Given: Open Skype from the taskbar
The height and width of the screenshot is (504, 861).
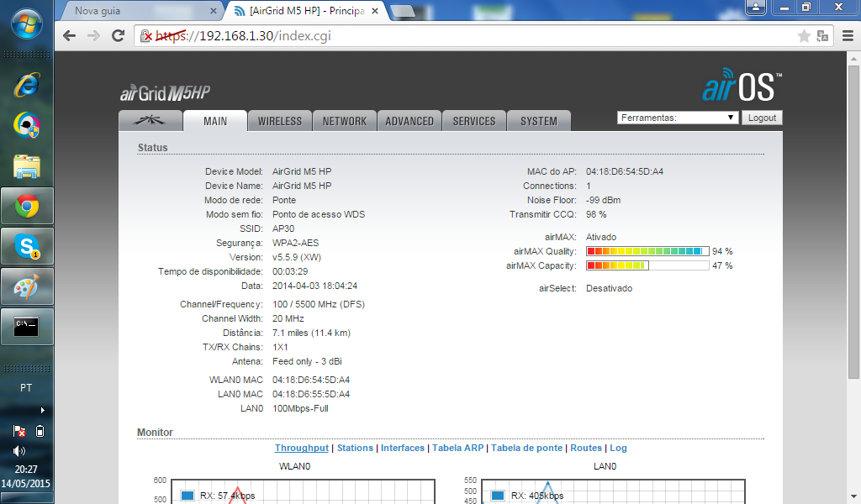Looking at the screenshot, I should (27, 247).
